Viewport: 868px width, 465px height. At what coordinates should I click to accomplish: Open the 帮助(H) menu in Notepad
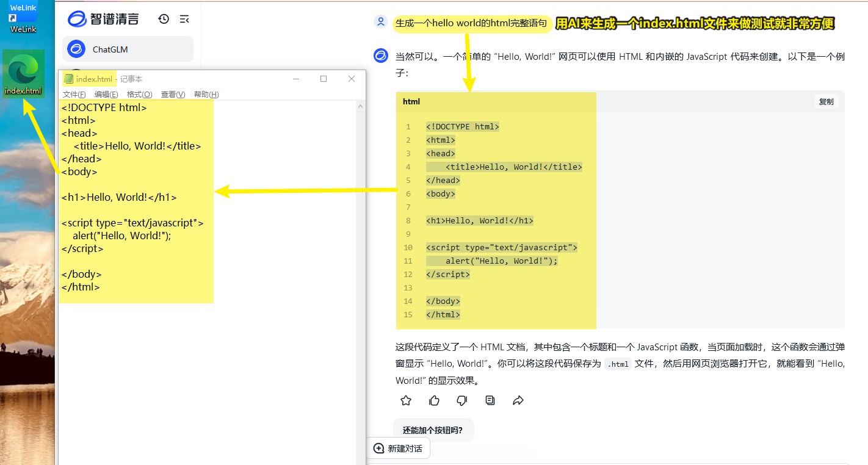click(206, 94)
